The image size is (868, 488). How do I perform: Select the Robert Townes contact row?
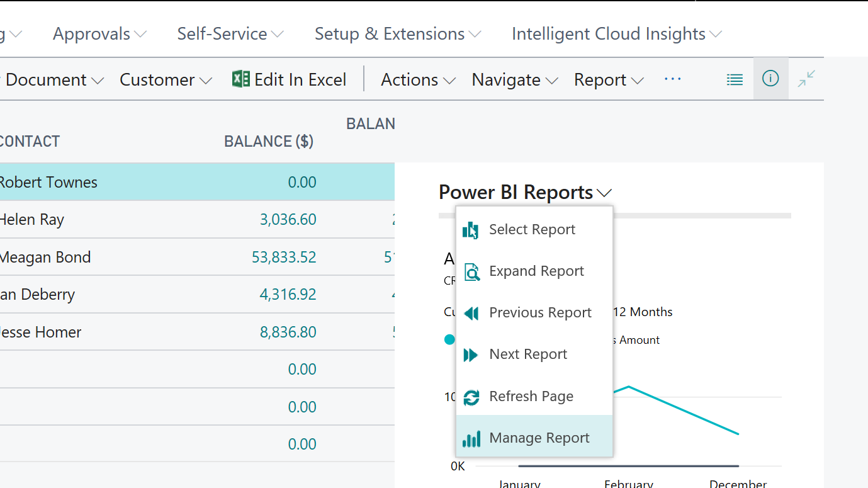click(x=48, y=183)
